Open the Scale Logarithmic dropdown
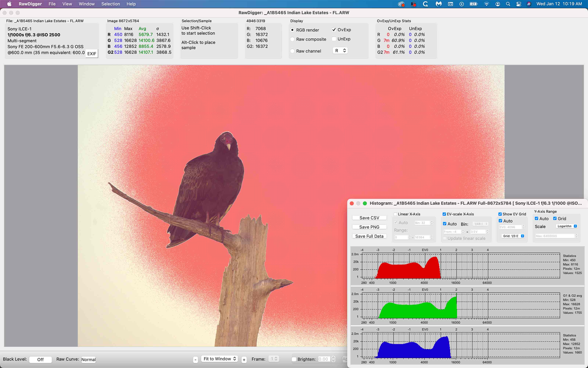 567,226
